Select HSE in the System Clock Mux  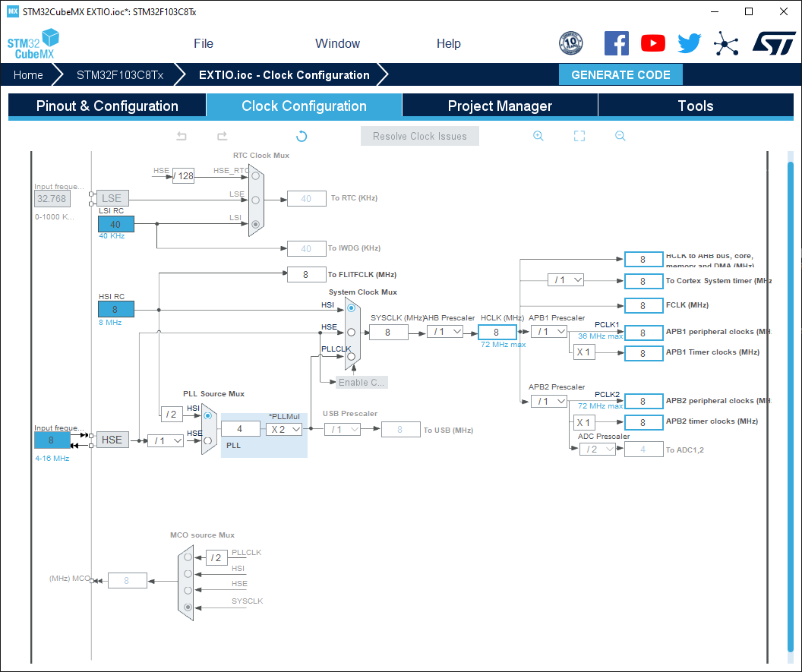(351, 333)
